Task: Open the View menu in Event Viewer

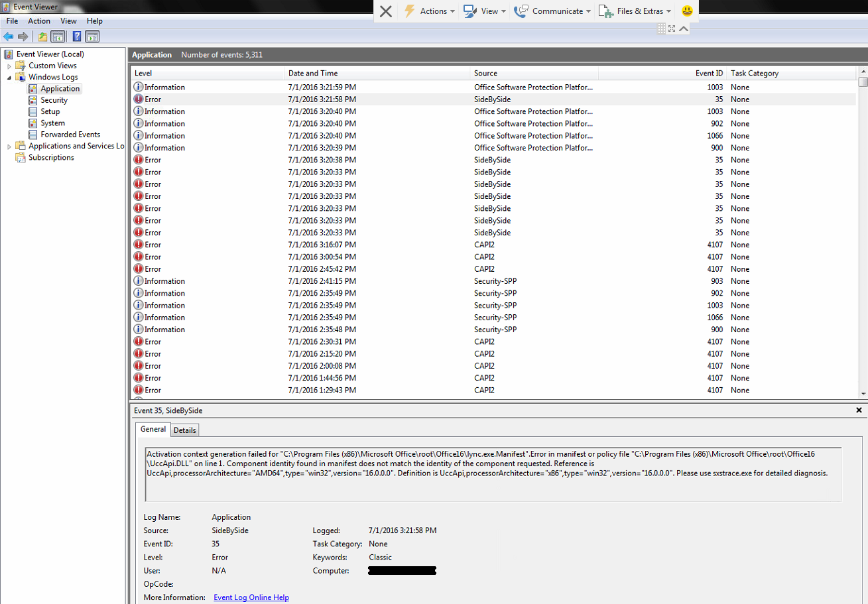Action: (x=68, y=21)
